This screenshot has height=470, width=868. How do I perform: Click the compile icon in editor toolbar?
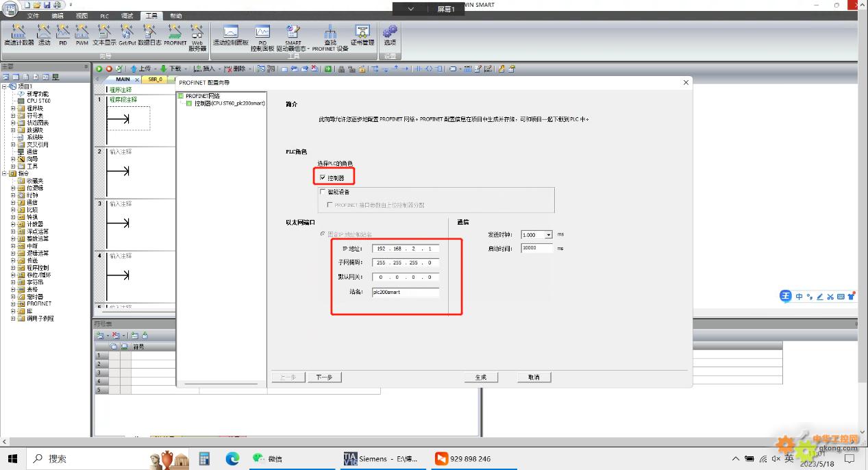119,69
